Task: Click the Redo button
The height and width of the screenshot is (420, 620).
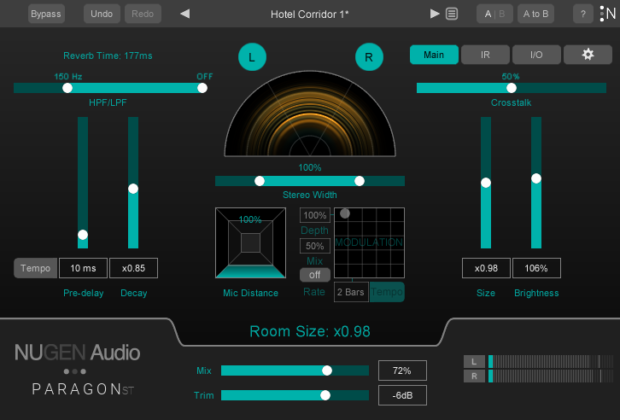Action: point(142,14)
